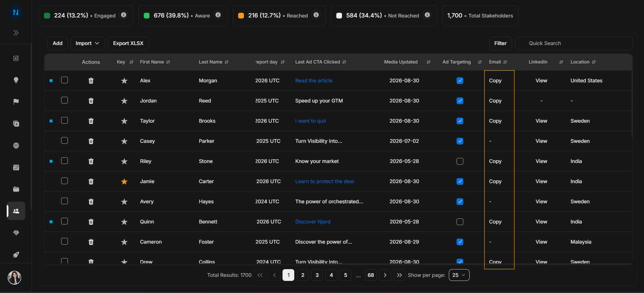Select the row checkbox for Jordan Reed

point(65,100)
